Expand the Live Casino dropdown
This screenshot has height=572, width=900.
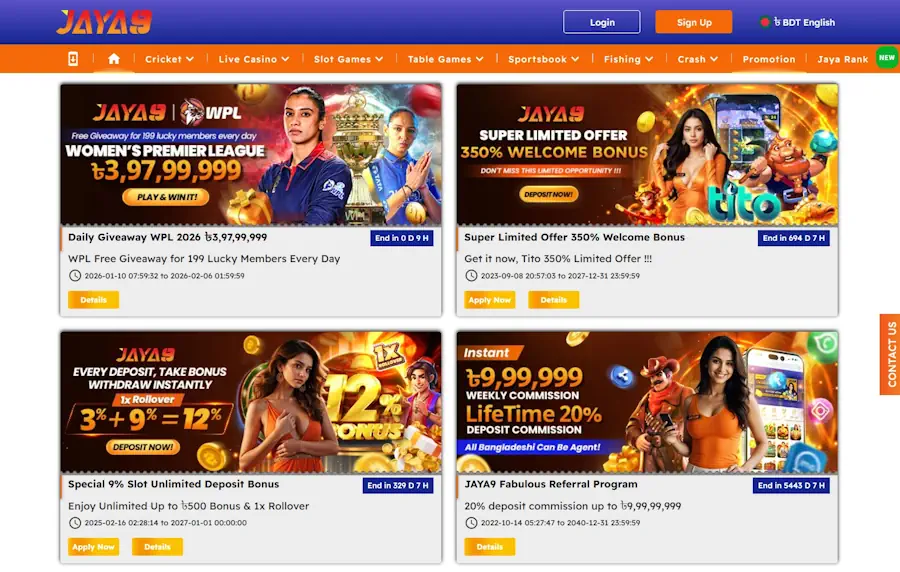(x=254, y=59)
